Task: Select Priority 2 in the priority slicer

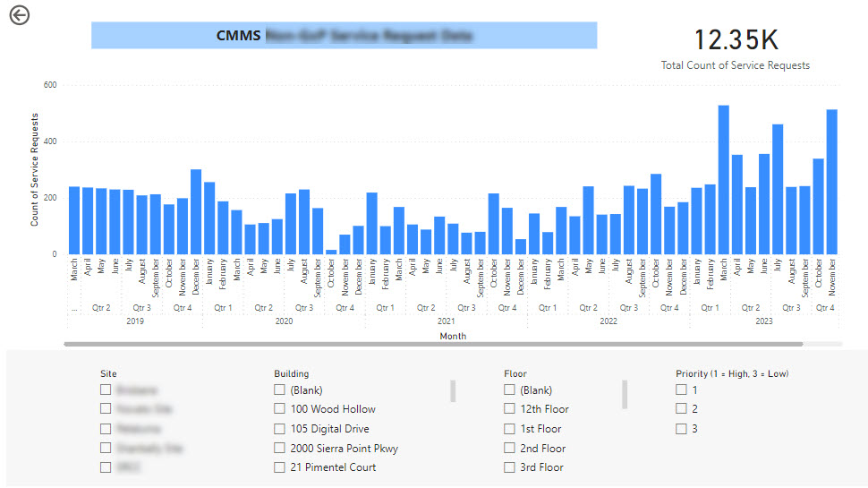Action: pyautogui.click(x=682, y=409)
